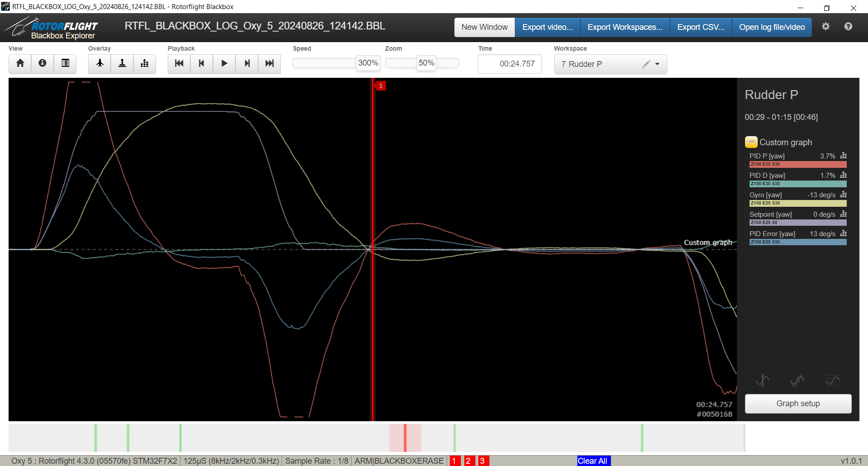This screenshot has height=466, width=868.
Task: Open spectrum analyser for PID P yaw
Action: (x=843, y=156)
